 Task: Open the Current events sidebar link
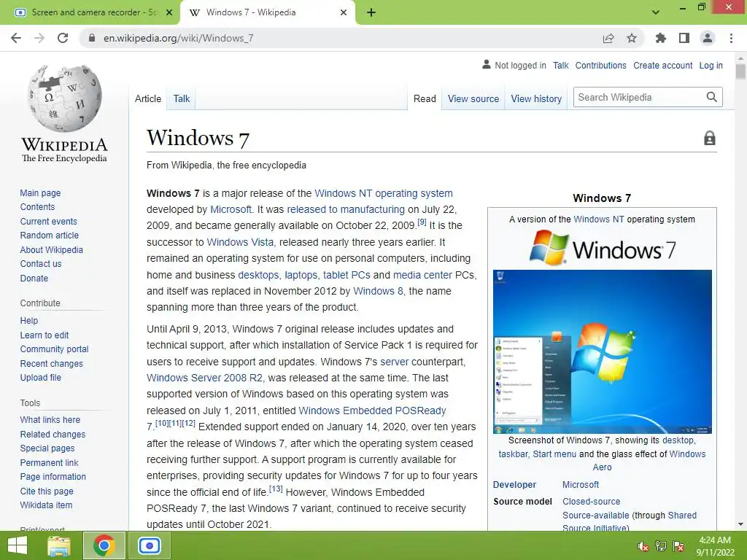pyautogui.click(x=48, y=222)
